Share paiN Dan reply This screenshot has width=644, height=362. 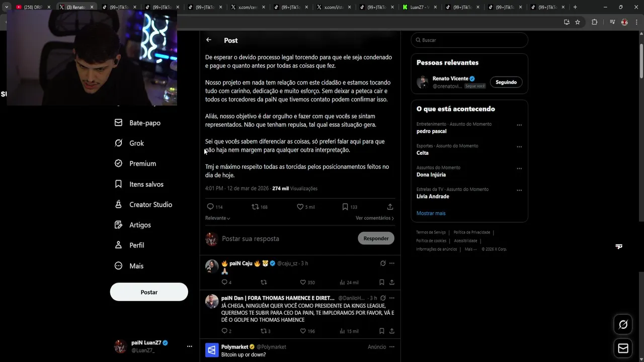pos(392,331)
